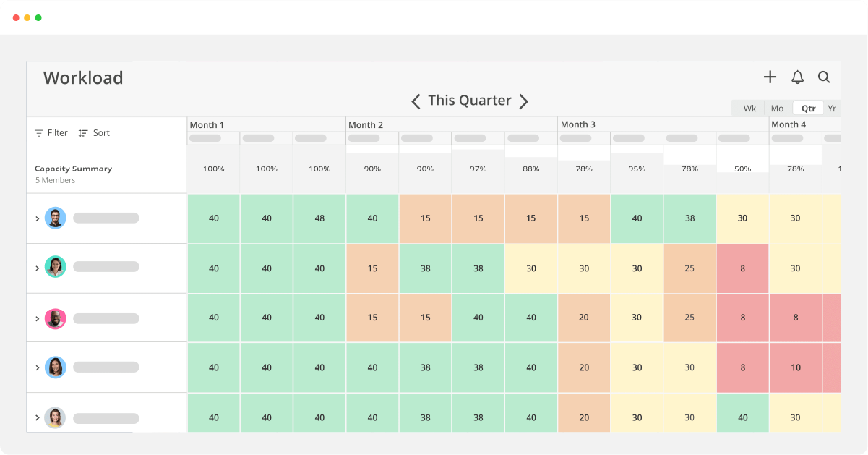Enable the Yr timeframe view
This screenshot has width=868, height=455.
coord(833,108)
